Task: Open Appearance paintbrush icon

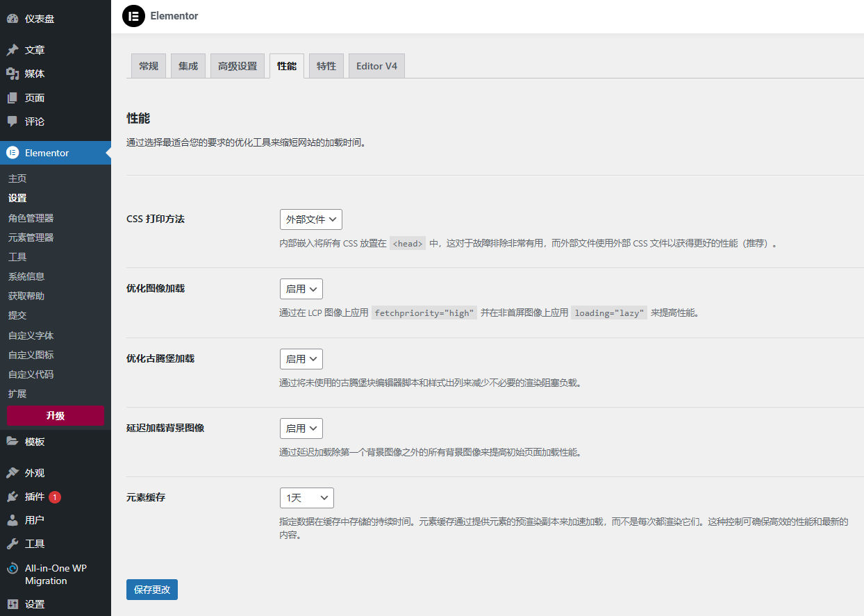Action: click(13, 473)
